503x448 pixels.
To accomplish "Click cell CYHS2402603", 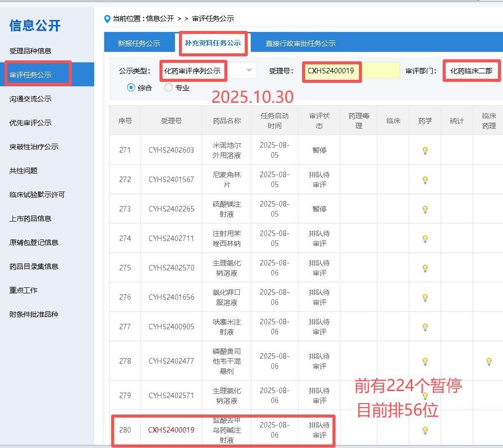I will tap(171, 150).
